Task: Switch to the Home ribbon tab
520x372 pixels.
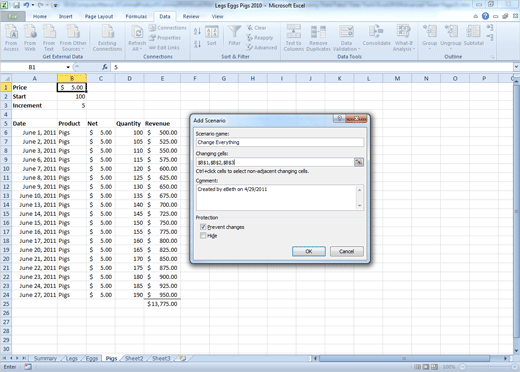Action: 40,16
